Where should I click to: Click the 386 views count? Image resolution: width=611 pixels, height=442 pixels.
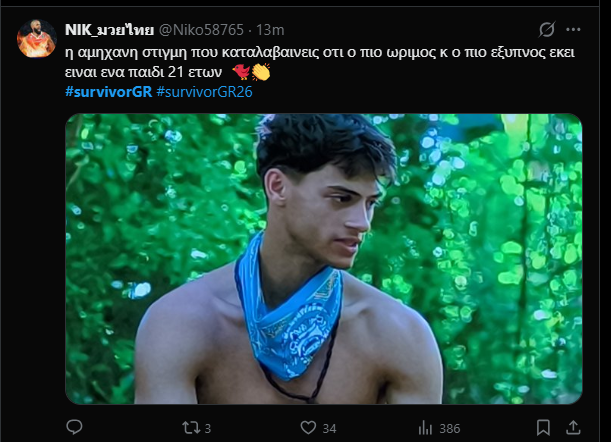point(449,428)
